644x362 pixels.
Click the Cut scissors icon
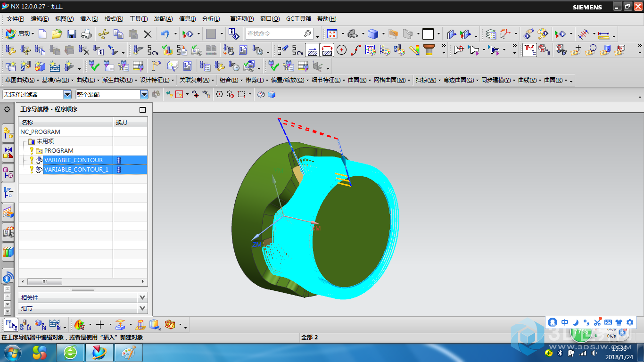[x=103, y=34]
